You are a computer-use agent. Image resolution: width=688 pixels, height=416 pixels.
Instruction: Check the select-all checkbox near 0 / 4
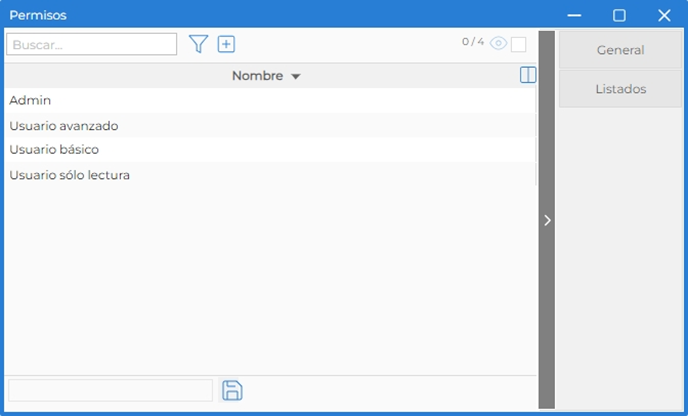pyautogui.click(x=518, y=44)
